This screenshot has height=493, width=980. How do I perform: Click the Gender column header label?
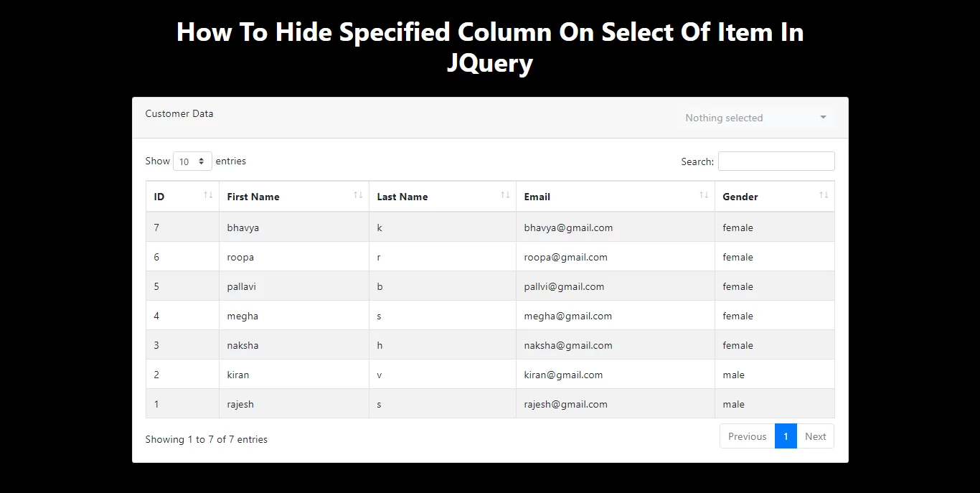(740, 197)
